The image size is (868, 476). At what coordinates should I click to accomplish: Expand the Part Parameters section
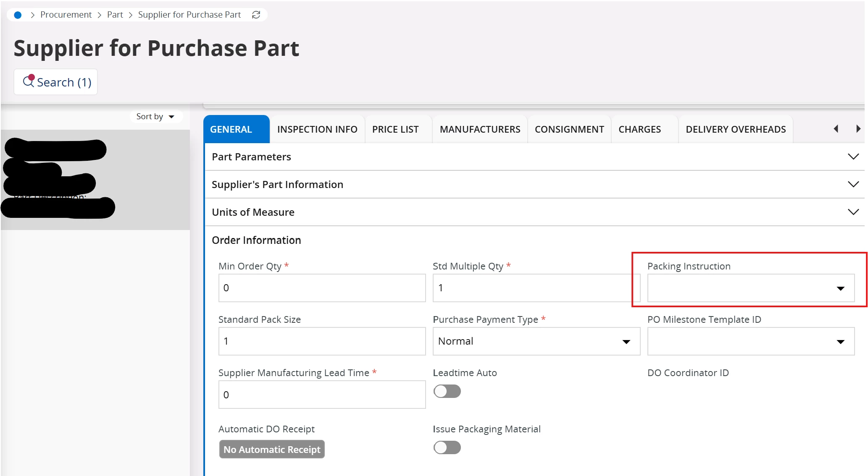pyautogui.click(x=853, y=157)
